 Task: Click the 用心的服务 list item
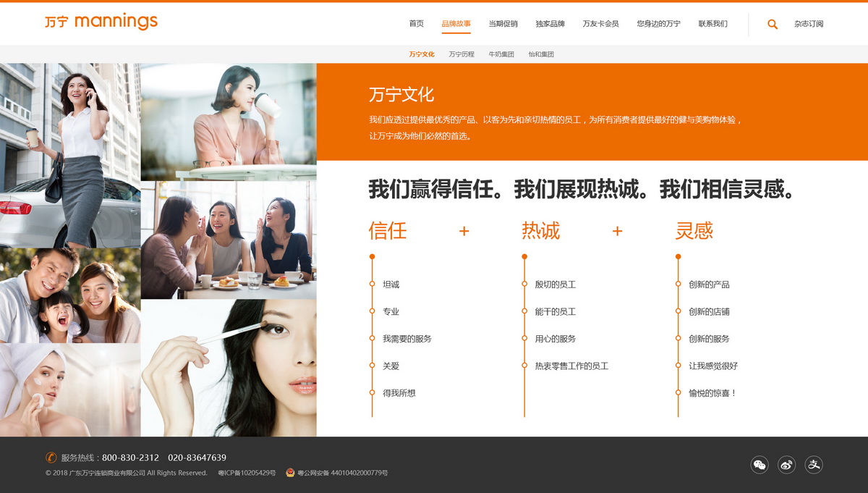point(556,339)
